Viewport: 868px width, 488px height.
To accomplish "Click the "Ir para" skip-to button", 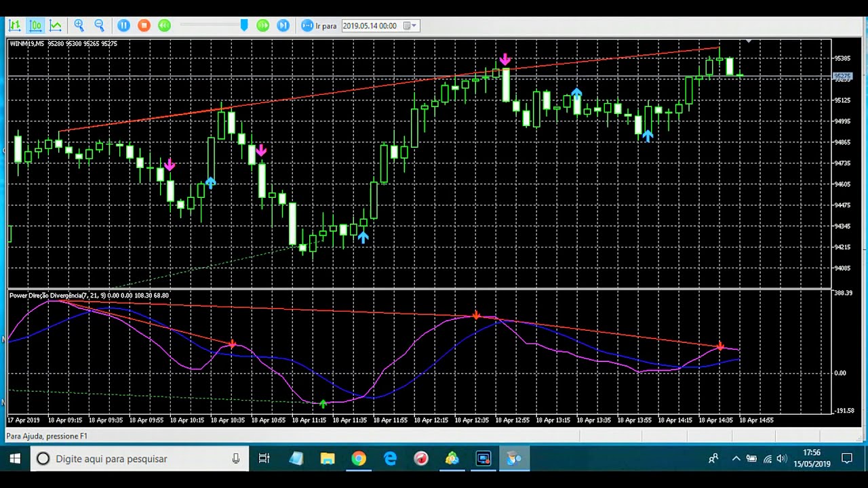I will pyautogui.click(x=319, y=26).
